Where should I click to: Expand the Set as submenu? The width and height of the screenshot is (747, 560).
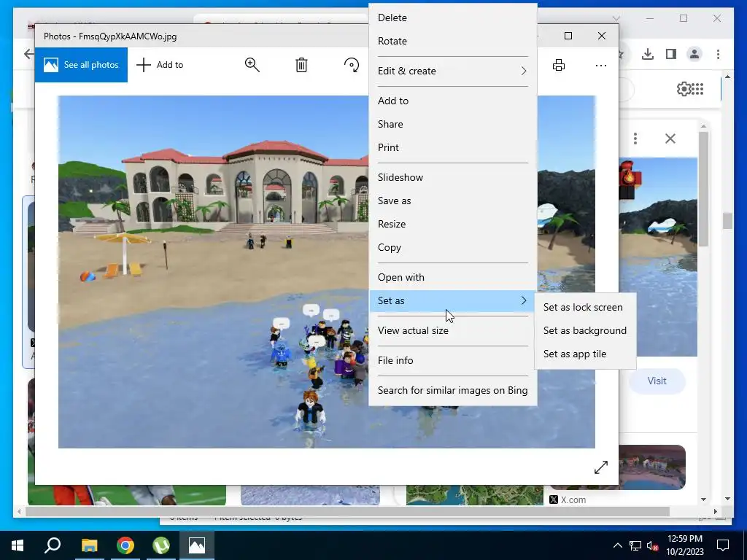452,300
